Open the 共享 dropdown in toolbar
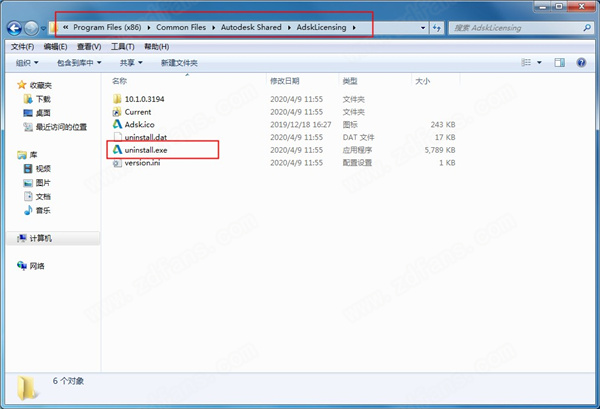 (131, 63)
